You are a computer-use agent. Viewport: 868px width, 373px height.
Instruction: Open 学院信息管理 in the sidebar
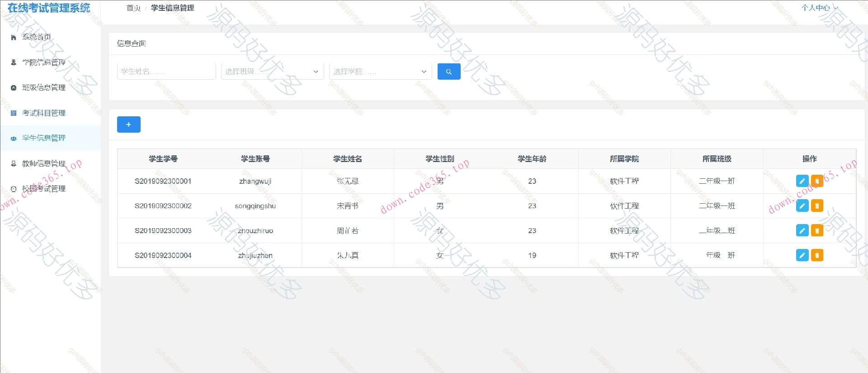[x=50, y=62]
